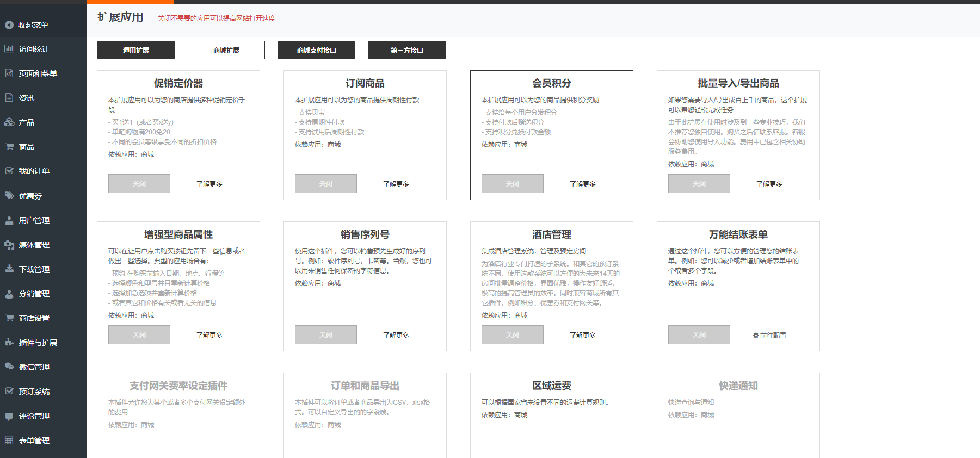Click 了解更多 for 酒店管理

[583, 336]
